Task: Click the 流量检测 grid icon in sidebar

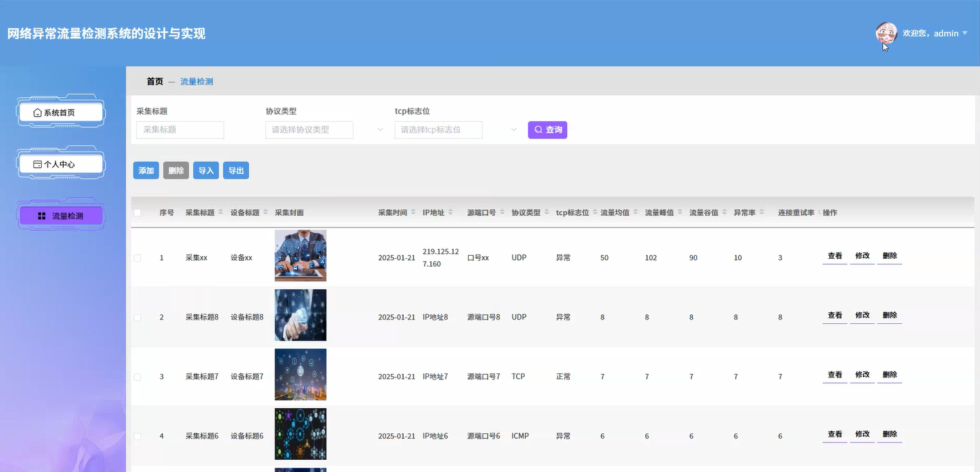Action: coord(41,215)
